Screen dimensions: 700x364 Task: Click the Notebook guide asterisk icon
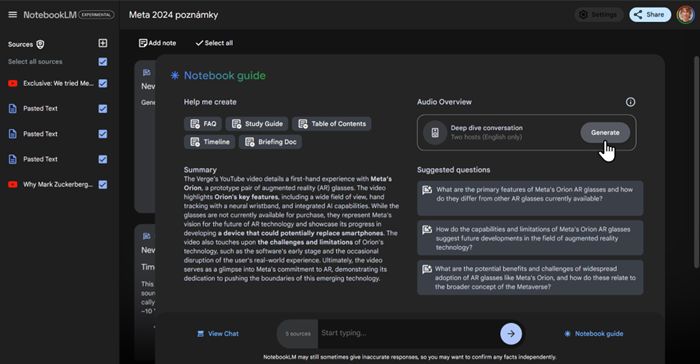point(175,75)
